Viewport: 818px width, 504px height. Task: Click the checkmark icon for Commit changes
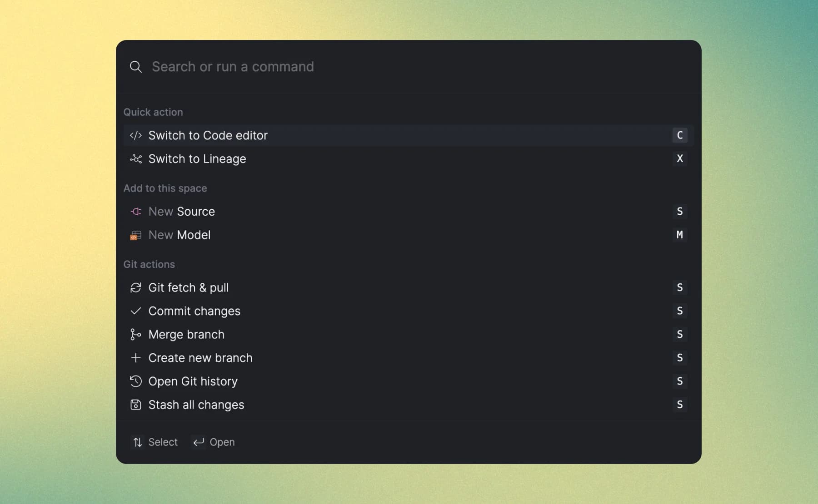[x=135, y=311]
